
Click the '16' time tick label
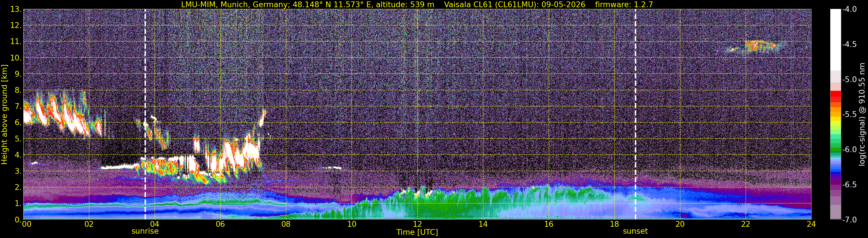(x=548, y=224)
